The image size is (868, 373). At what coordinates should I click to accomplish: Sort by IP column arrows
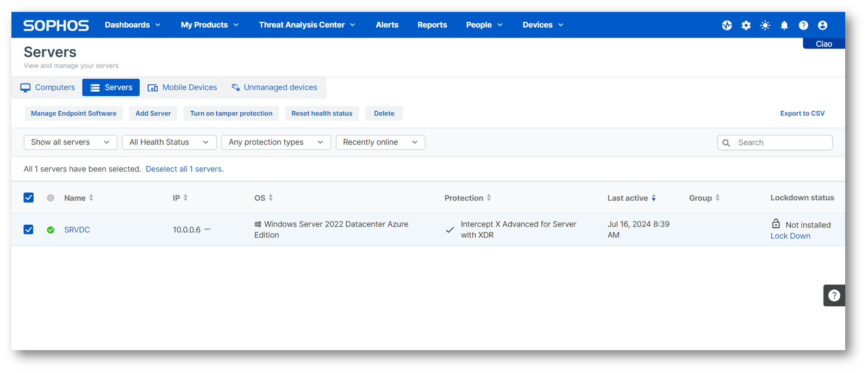pos(185,198)
